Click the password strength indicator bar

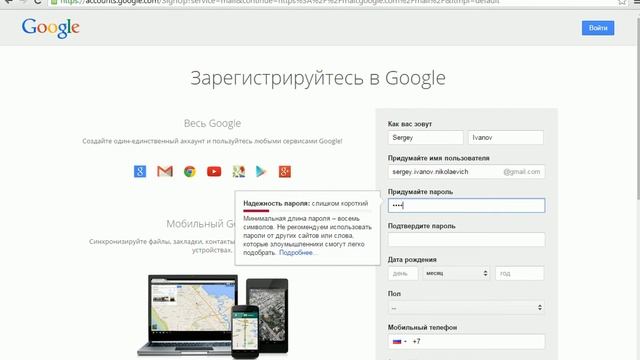click(x=307, y=211)
